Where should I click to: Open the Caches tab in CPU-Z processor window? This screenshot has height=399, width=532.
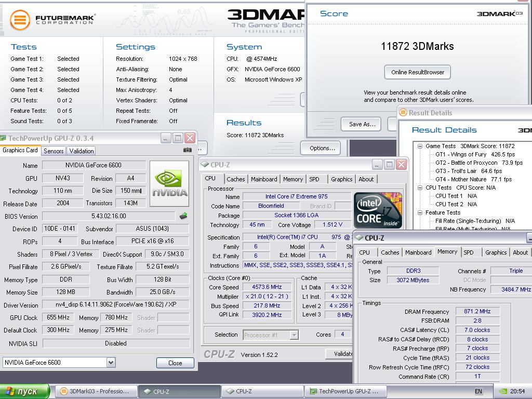236,179
